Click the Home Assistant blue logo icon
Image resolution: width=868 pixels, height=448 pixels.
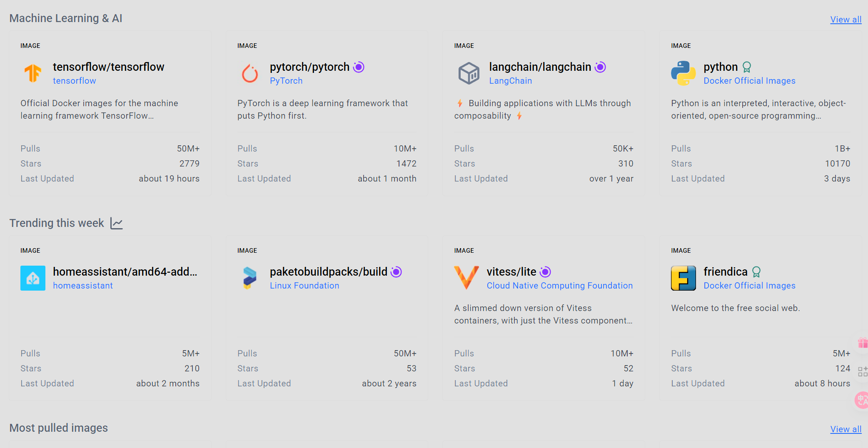coord(33,278)
